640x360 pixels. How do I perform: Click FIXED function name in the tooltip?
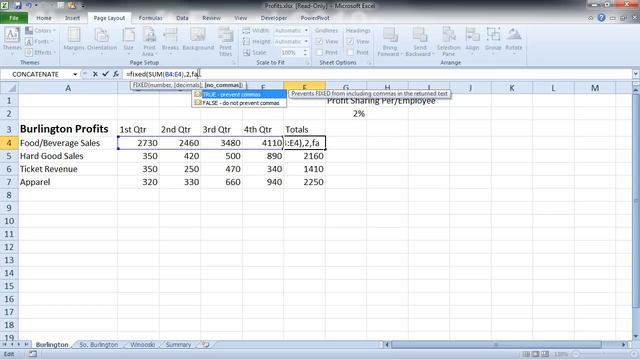tap(140, 85)
